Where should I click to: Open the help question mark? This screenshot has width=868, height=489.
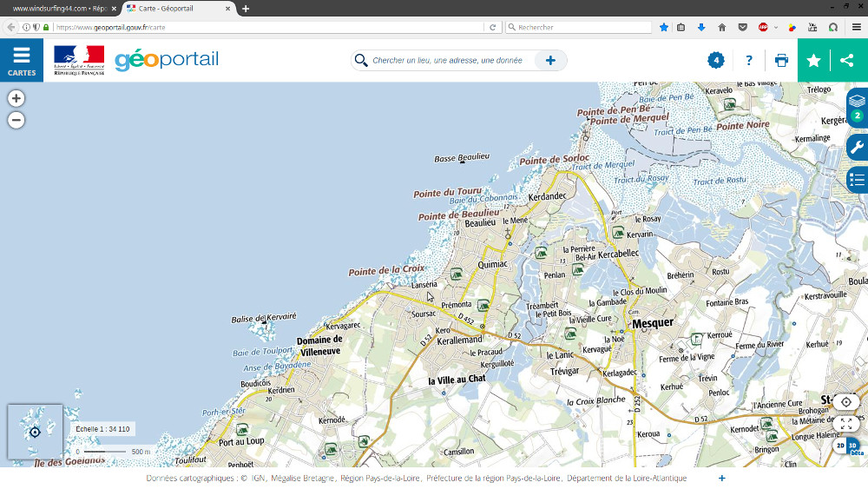(x=749, y=60)
